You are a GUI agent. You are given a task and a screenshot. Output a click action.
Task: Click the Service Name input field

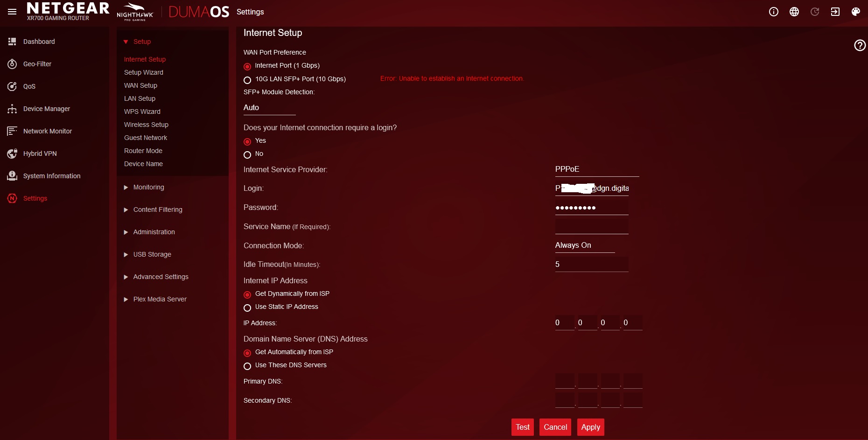[x=592, y=227]
